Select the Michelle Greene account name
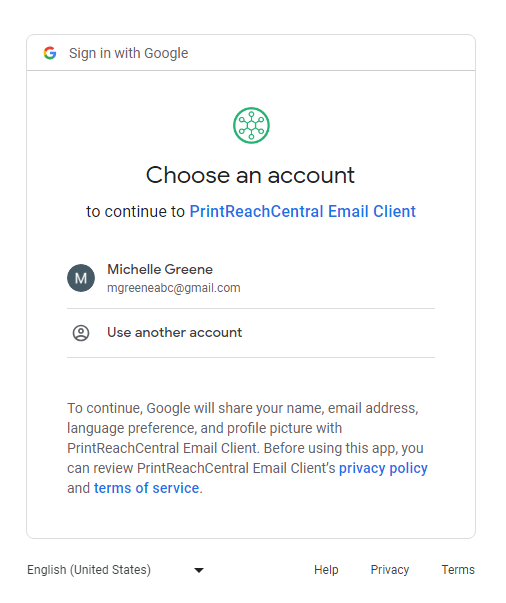The width and height of the screenshot is (506, 603). 160,270
